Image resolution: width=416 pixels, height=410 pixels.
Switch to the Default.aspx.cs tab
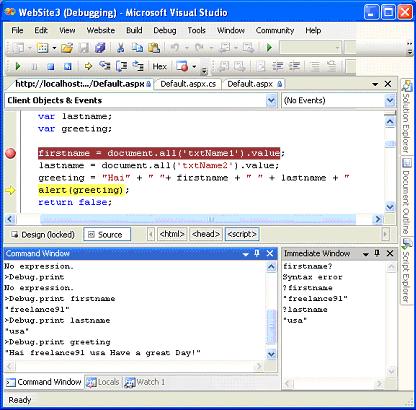pos(188,84)
